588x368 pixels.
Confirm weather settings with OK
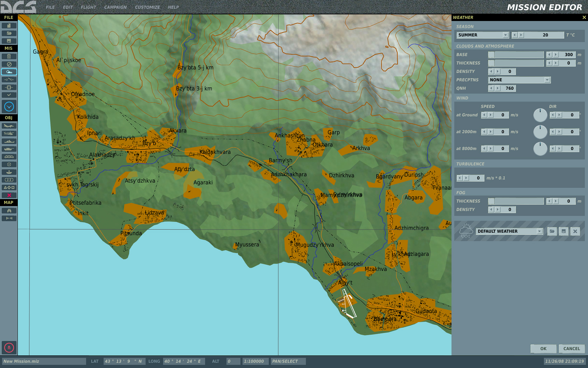(x=543, y=349)
